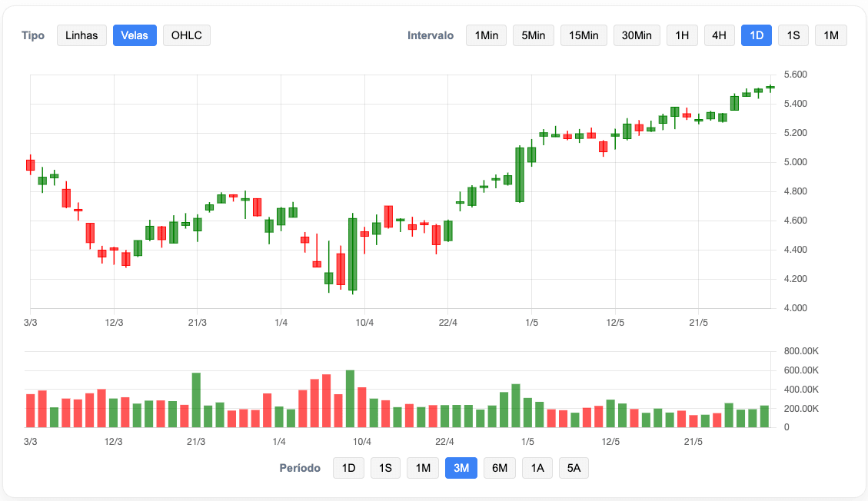
Task: Click the tallest green volume bar near 10/4
Action: pyautogui.click(x=350, y=400)
